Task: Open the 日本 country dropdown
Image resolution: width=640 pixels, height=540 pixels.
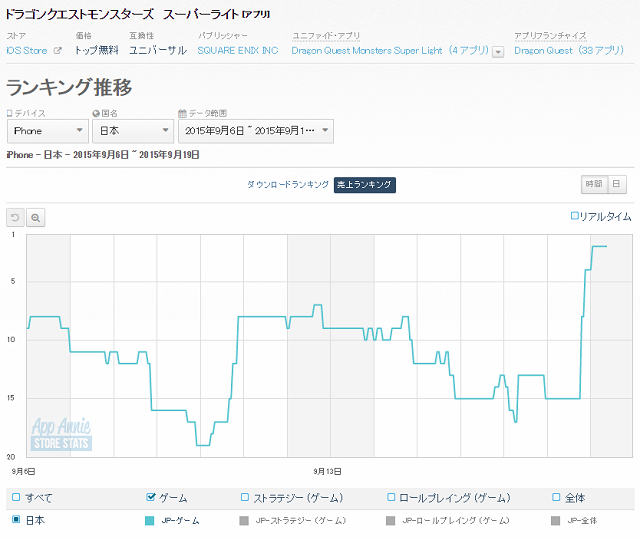Action: click(133, 131)
